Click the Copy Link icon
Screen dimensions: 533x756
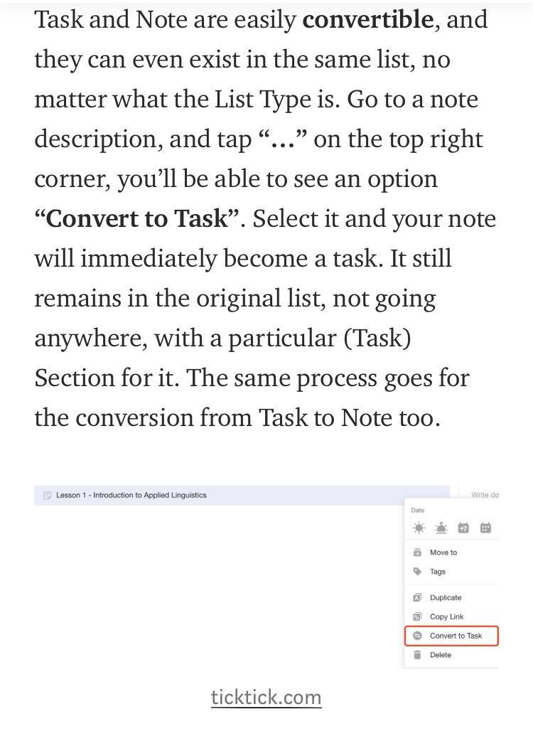pos(417,617)
